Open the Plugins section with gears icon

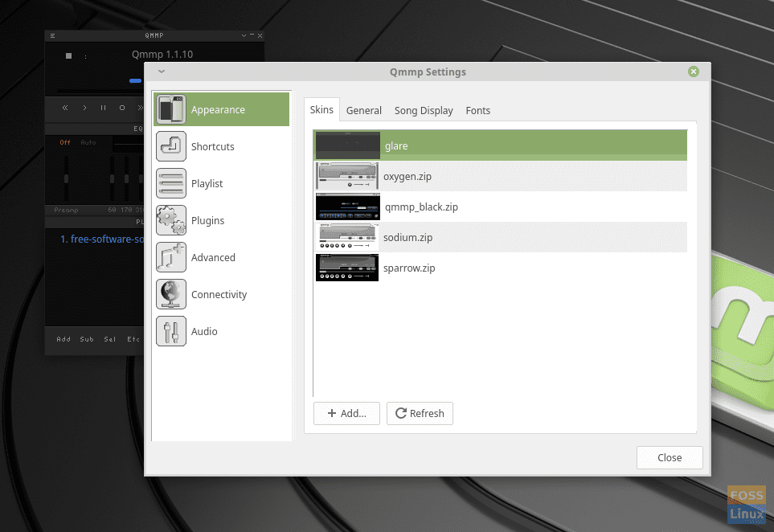[221, 221]
